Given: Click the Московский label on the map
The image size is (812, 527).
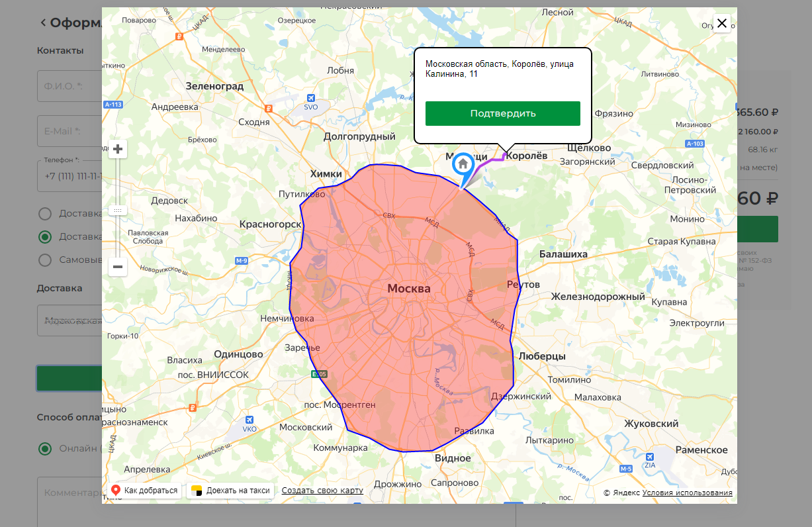Looking at the screenshot, I should tap(305, 427).
